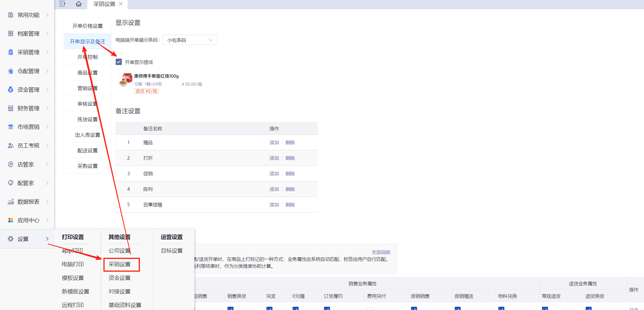Click 删除 link for 百事搭赠 row

[290, 205]
